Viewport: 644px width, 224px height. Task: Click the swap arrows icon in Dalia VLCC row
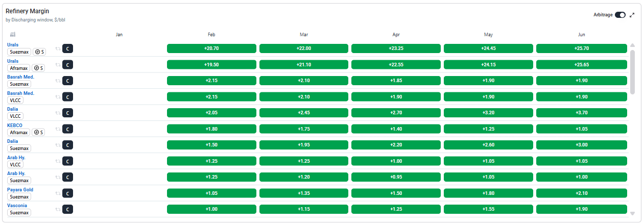pyautogui.click(x=58, y=113)
